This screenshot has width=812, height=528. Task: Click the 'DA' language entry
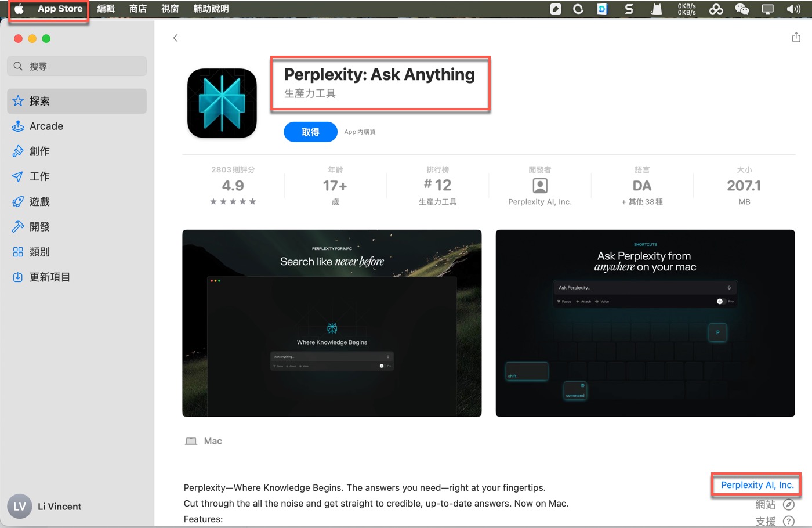point(642,186)
